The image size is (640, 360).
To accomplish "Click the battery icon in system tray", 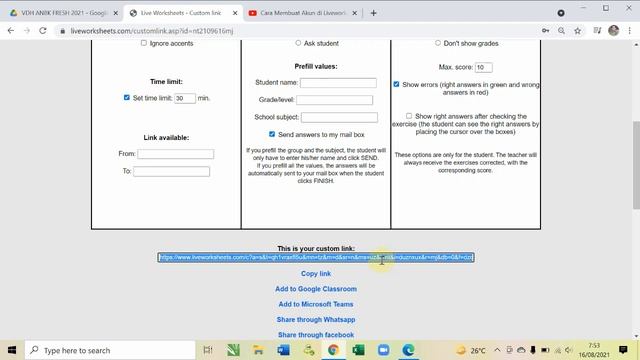I will tap(545, 350).
